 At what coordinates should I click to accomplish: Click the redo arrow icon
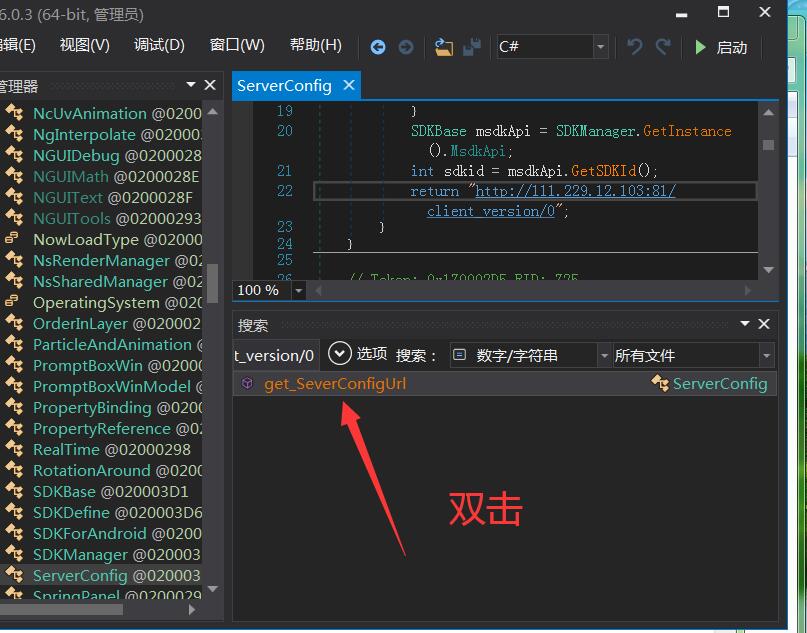coord(663,47)
